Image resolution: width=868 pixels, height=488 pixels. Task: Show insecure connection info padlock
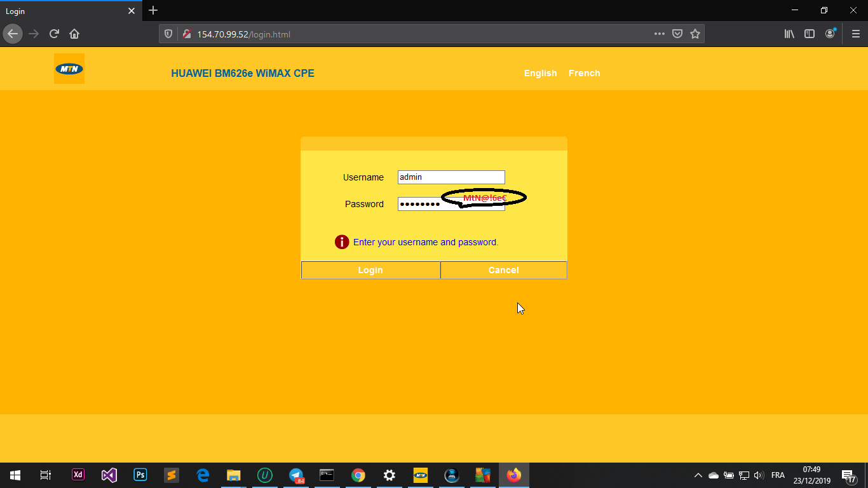pyautogui.click(x=186, y=34)
